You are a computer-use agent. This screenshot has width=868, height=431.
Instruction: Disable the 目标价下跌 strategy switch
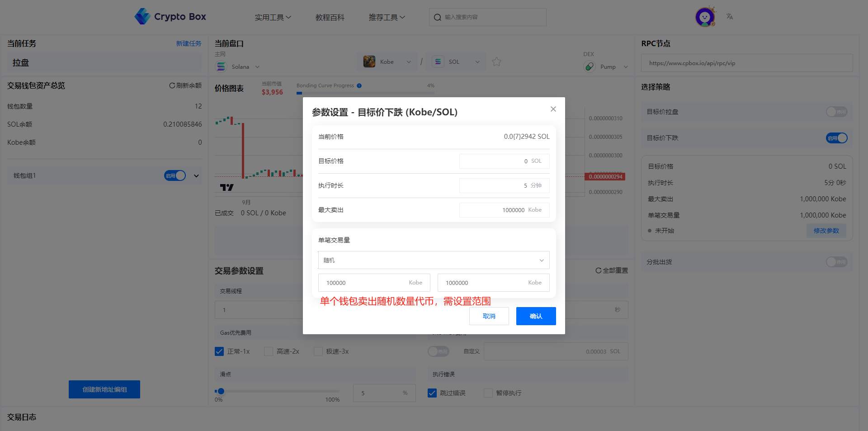pyautogui.click(x=836, y=138)
